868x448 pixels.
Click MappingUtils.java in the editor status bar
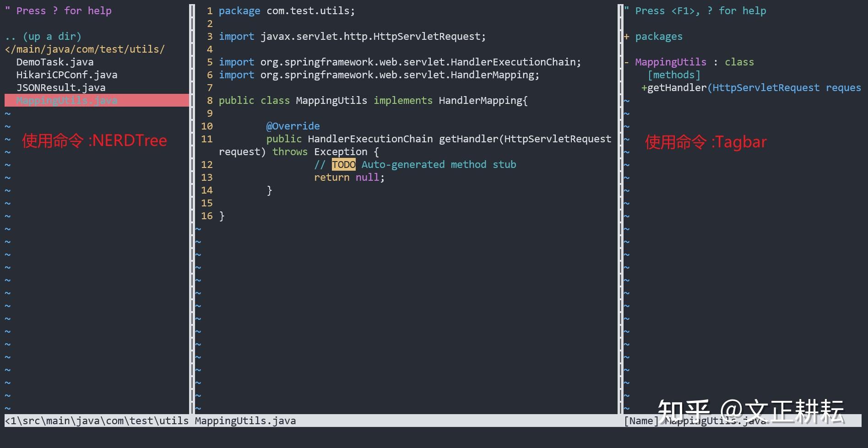(245, 421)
